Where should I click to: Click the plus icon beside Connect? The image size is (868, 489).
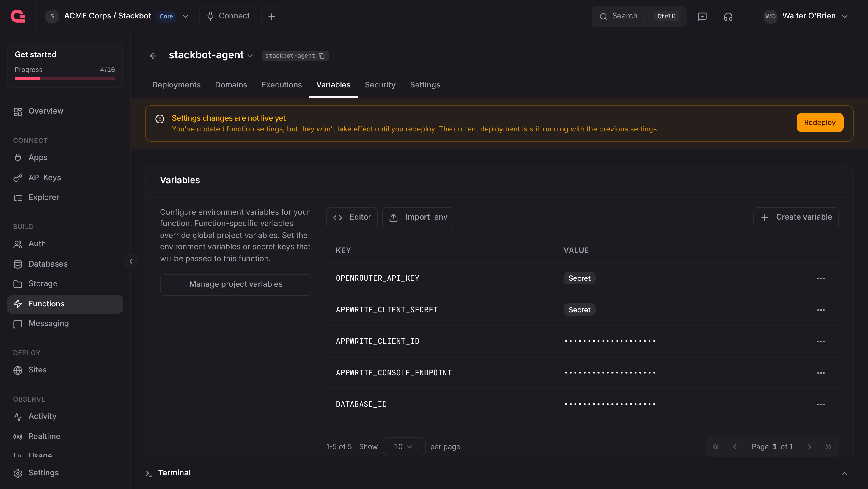pyautogui.click(x=272, y=17)
